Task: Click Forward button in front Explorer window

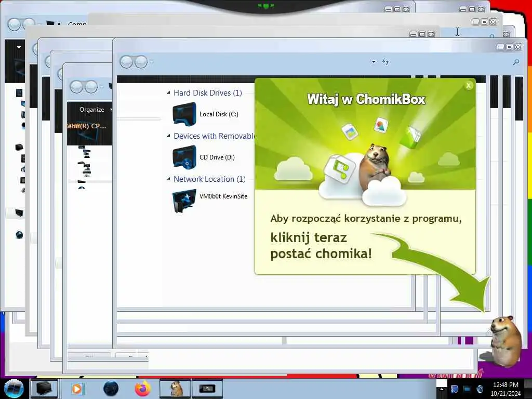Action: click(141, 62)
